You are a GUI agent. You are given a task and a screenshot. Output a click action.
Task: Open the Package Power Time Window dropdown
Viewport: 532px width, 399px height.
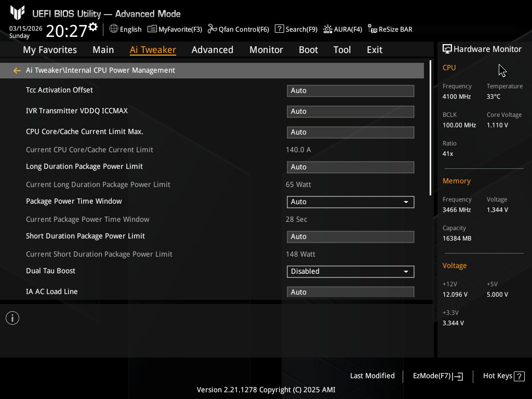(351, 202)
